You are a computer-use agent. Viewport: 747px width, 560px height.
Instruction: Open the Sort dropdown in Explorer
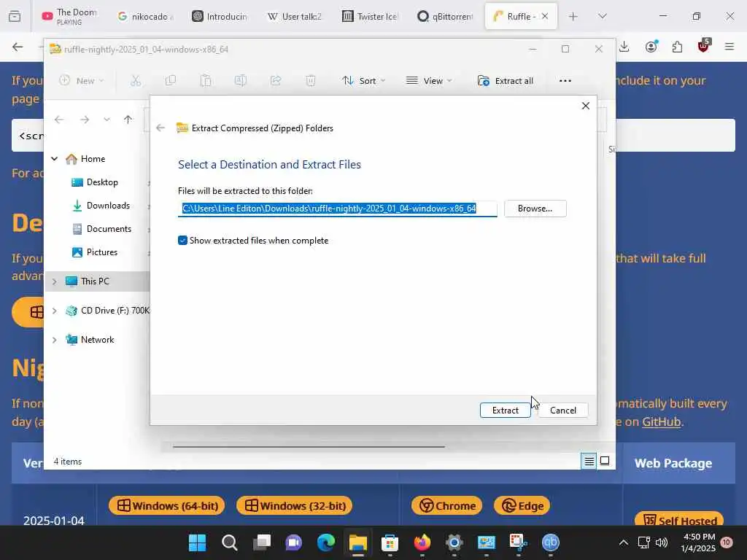[x=363, y=81]
